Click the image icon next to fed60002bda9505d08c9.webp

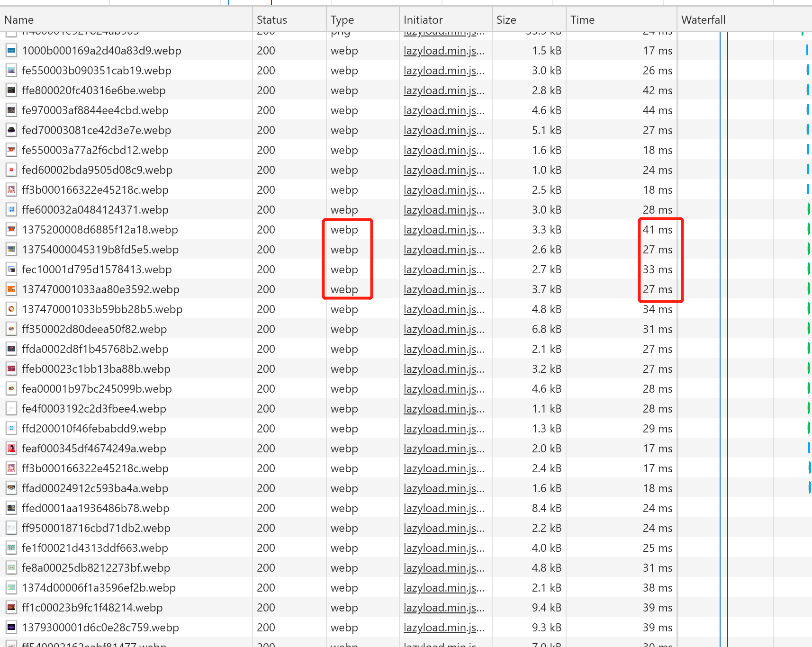point(11,170)
